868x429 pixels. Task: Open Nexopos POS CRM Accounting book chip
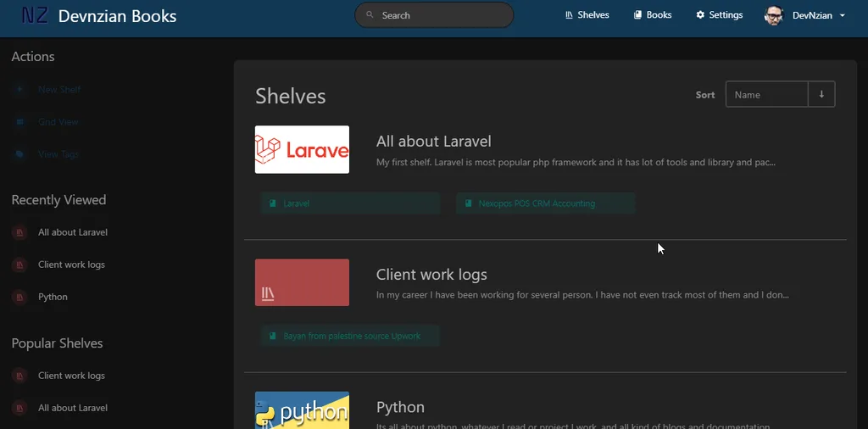click(545, 203)
